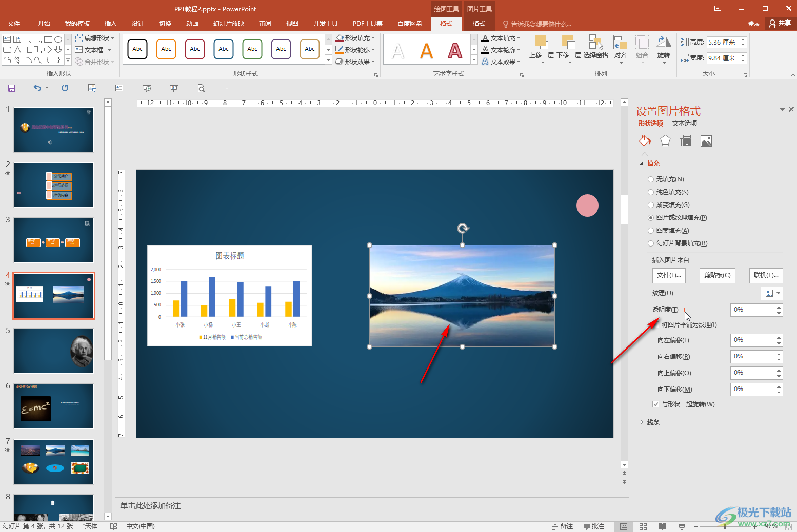Viewport: 797px width, 532px height.
Task: Open the File (文件) menu
Action: (14, 24)
